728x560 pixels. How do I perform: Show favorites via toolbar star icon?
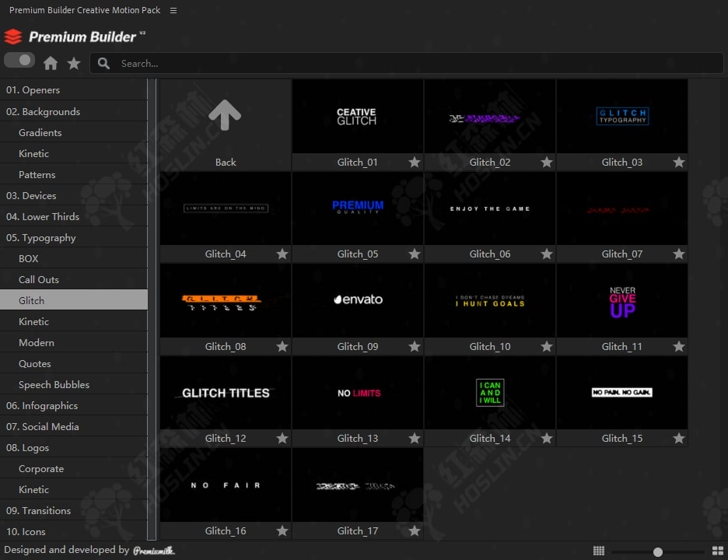click(74, 63)
